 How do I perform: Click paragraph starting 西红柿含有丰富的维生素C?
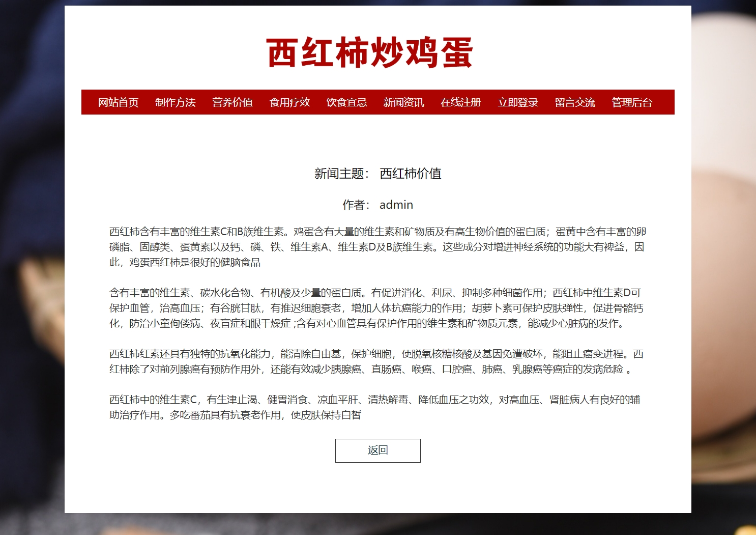coord(378,247)
